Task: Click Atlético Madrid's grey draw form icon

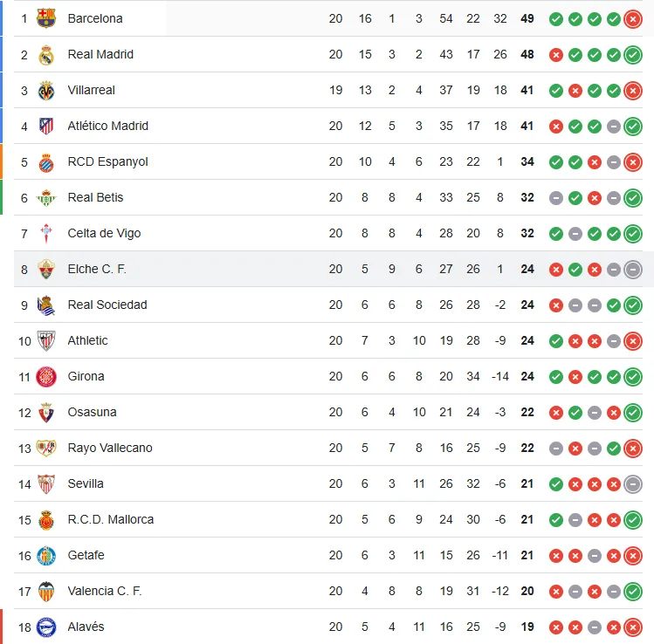Action: point(614,126)
